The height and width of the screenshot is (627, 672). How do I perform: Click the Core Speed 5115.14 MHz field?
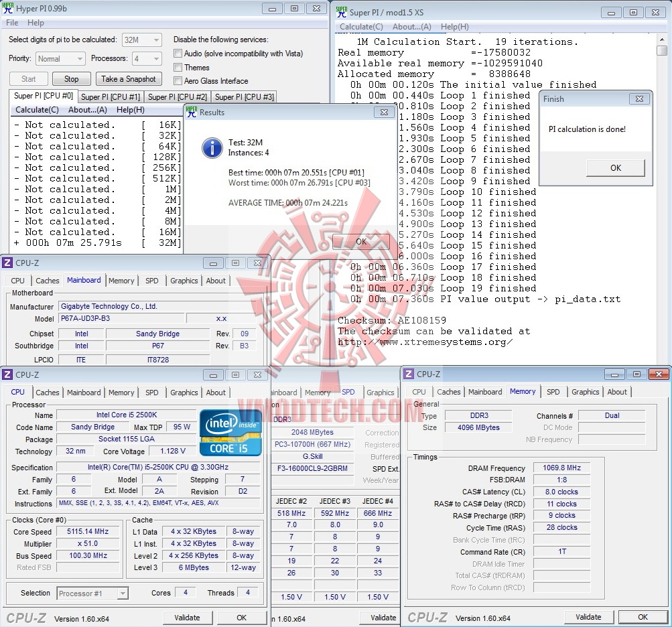tap(87, 531)
